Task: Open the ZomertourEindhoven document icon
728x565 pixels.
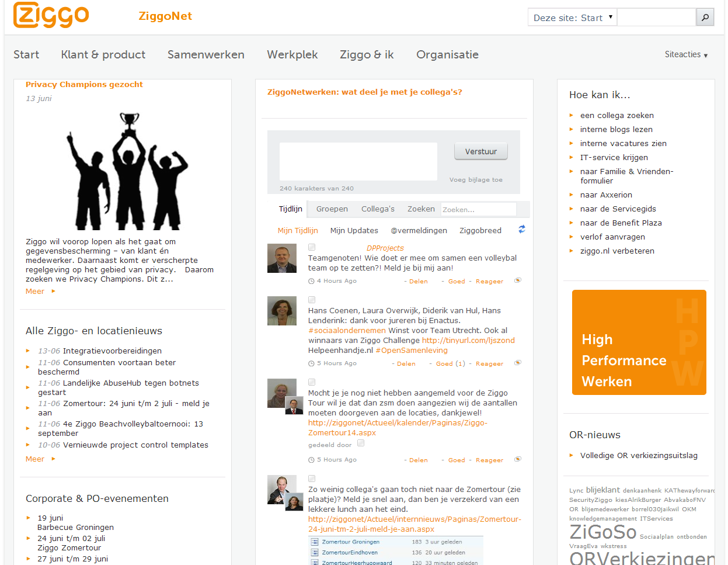Action: (315, 553)
